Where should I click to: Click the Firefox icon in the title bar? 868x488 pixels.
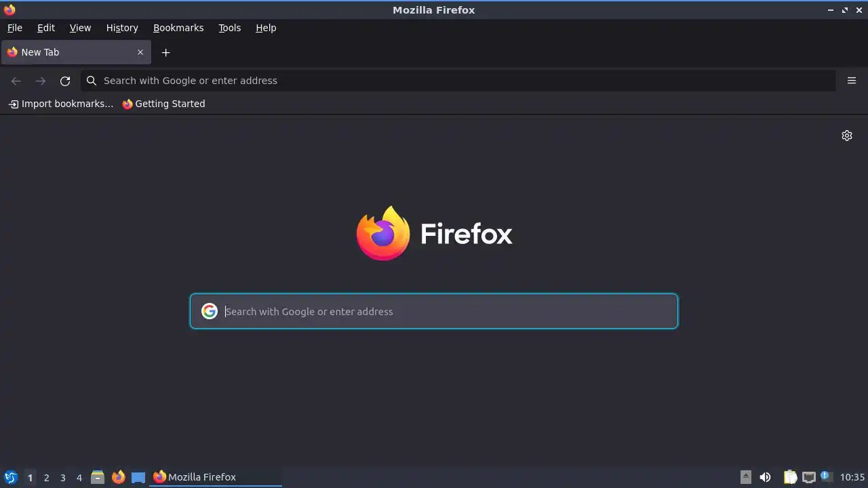click(9, 9)
